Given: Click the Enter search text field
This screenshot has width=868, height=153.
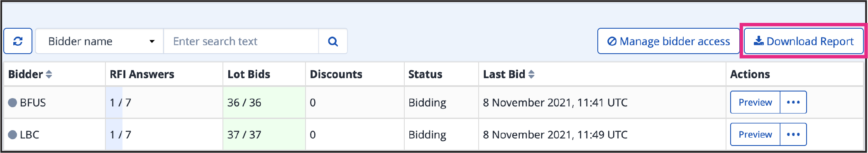Looking at the screenshot, I should pyautogui.click(x=241, y=41).
